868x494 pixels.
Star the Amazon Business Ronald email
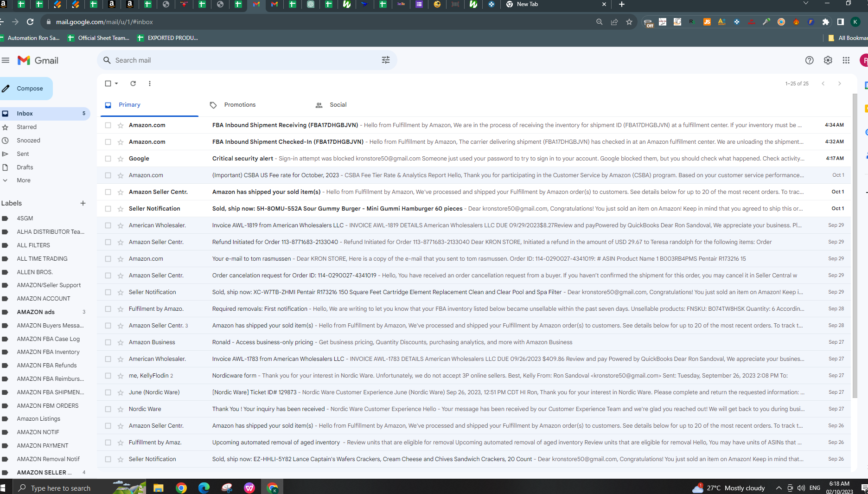[x=121, y=342]
